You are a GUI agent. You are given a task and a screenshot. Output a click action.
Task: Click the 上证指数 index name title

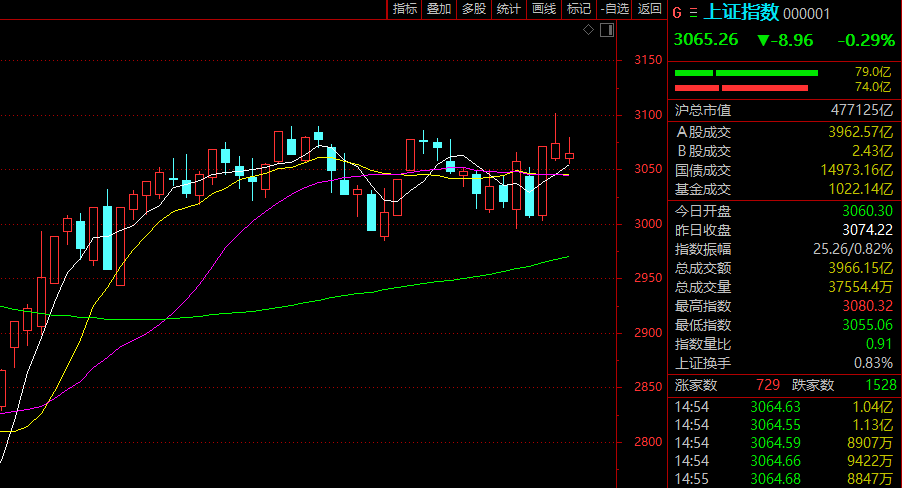pos(741,13)
